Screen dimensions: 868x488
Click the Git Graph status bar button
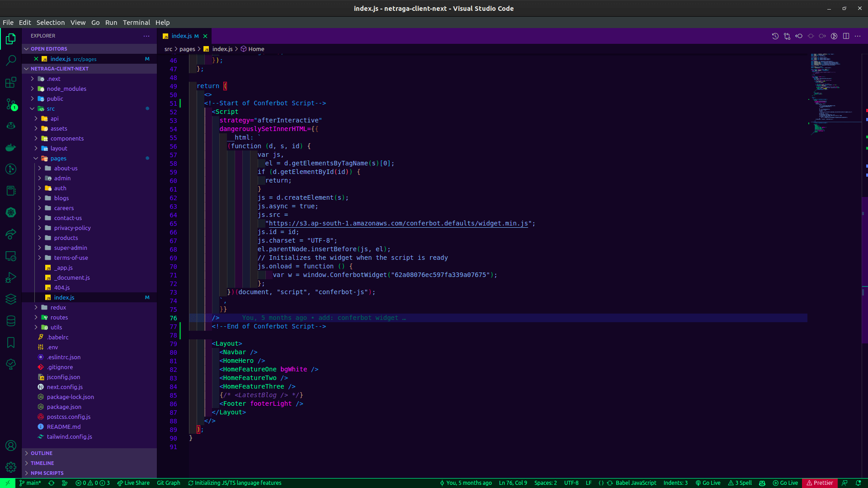point(168,483)
